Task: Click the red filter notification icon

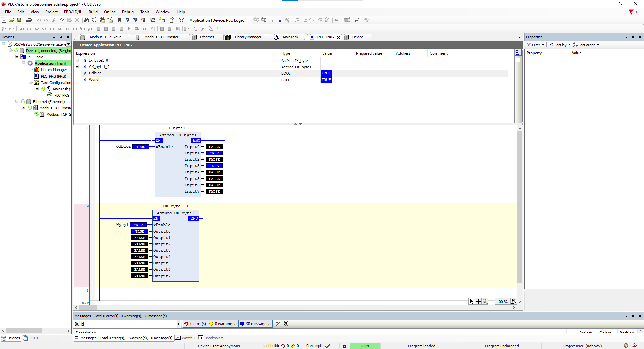Action: 631,12
